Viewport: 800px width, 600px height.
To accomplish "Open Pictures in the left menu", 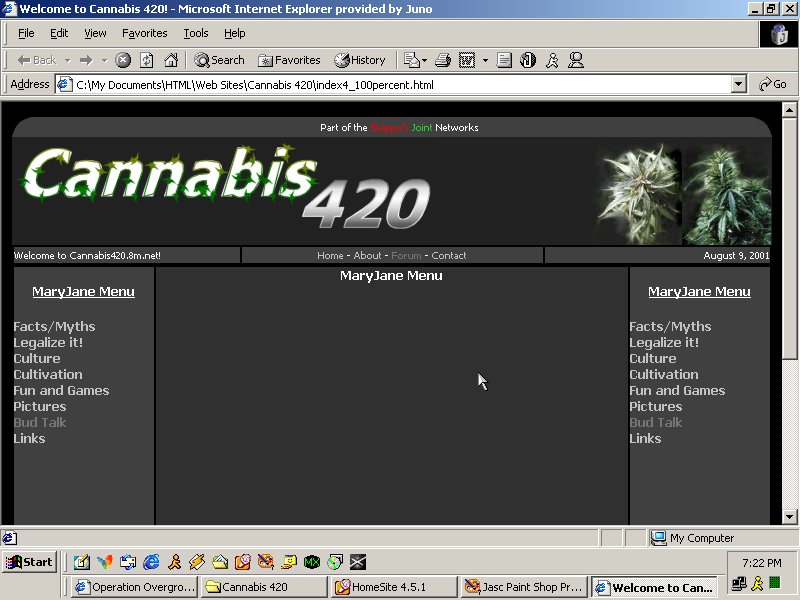I will point(40,407).
